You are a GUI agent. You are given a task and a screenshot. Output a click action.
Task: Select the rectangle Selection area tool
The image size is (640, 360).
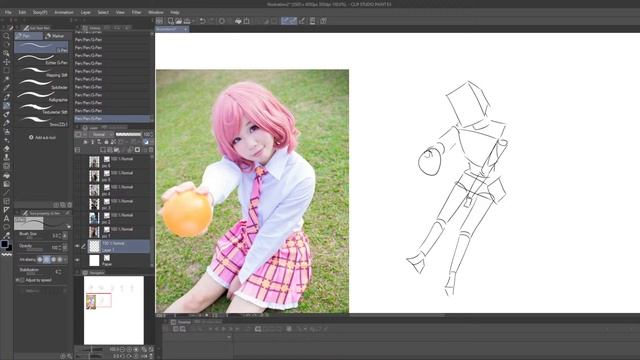(6, 70)
